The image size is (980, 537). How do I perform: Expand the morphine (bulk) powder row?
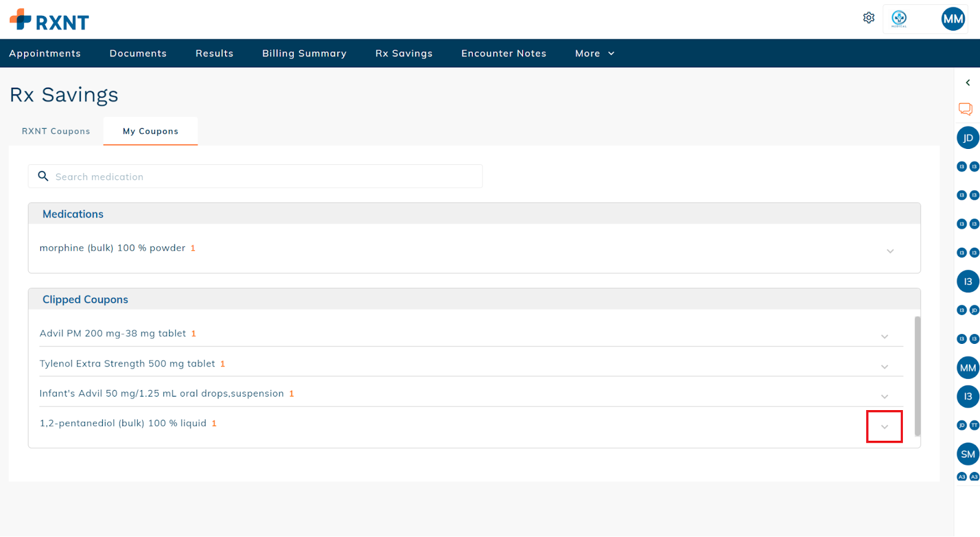point(890,251)
